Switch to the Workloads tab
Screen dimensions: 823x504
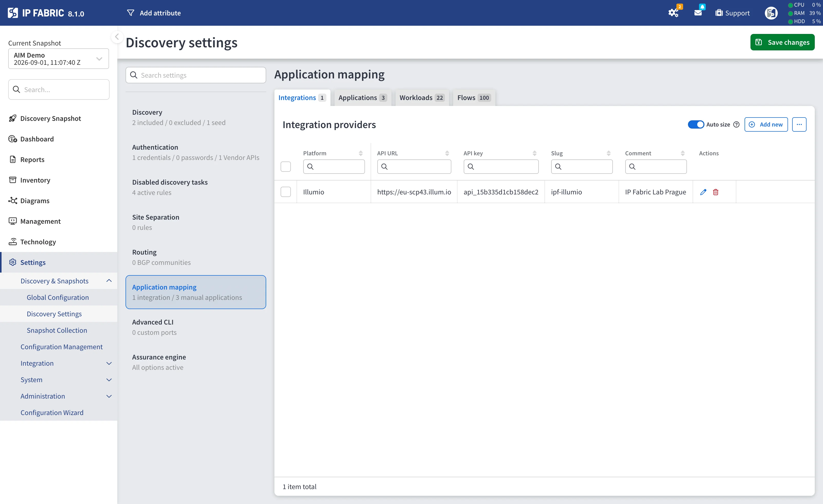[x=422, y=97]
